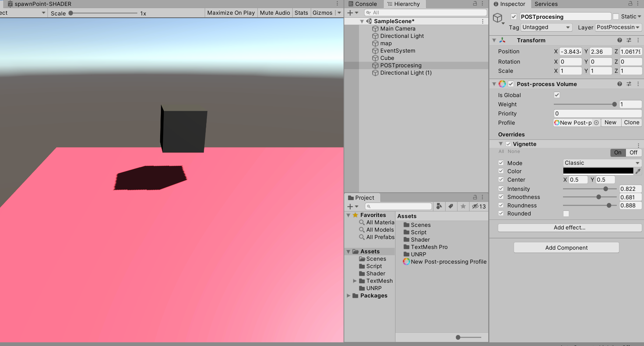
Task: Enable the Rounded checkbox in Vignette
Action: [566, 213]
